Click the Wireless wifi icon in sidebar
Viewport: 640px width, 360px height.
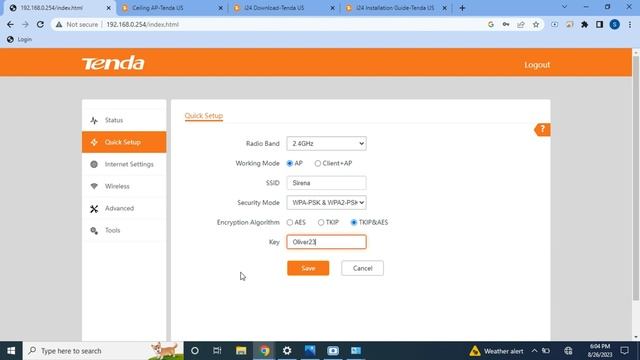coord(94,186)
